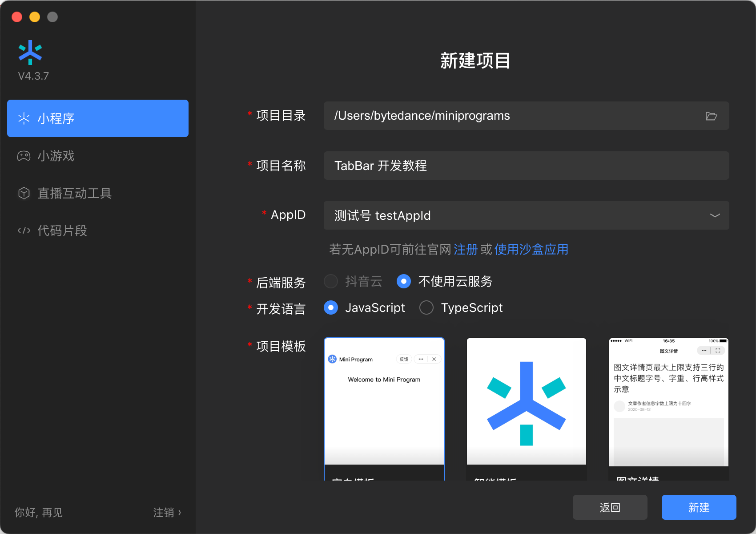Select JavaScript as development language
The width and height of the screenshot is (756, 534).
tap(331, 307)
